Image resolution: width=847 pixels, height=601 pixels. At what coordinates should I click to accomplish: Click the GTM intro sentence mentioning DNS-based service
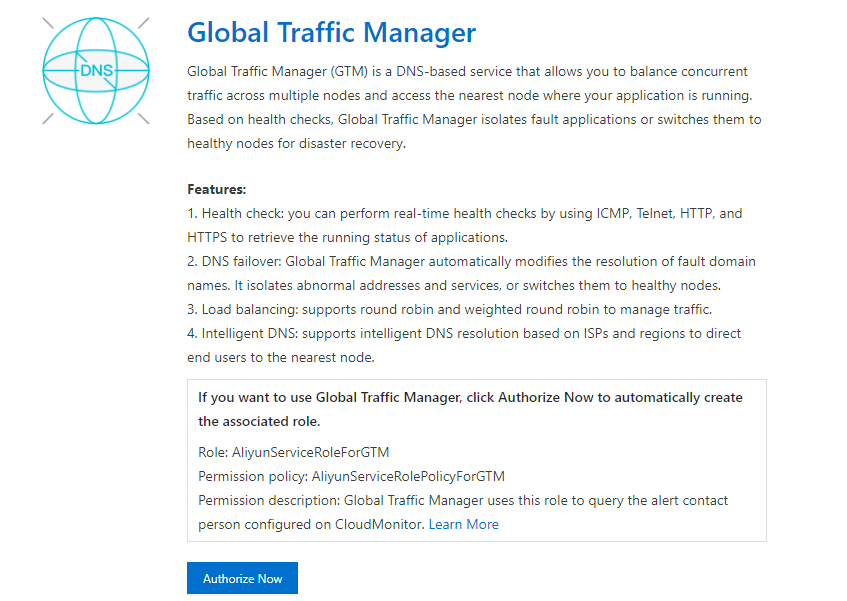pyautogui.click(x=467, y=72)
